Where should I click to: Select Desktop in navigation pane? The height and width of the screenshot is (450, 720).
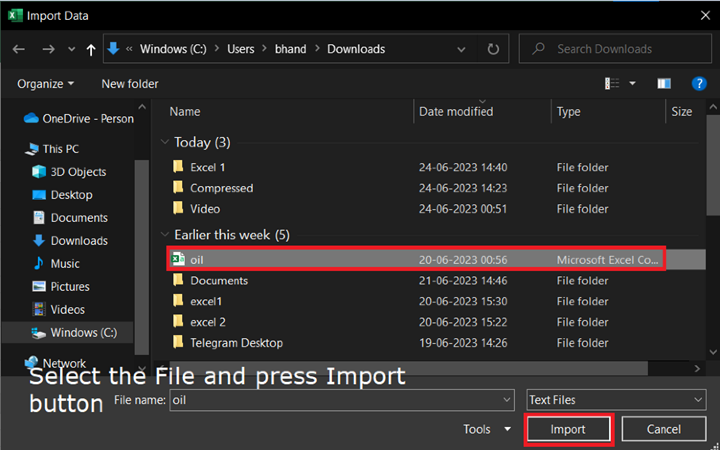[x=71, y=195]
